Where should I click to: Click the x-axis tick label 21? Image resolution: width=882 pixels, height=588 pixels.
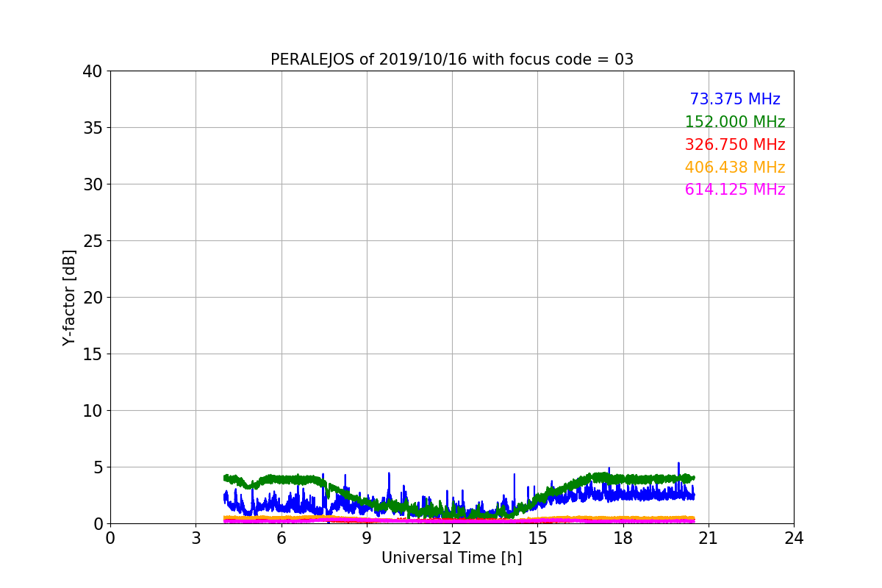click(709, 538)
